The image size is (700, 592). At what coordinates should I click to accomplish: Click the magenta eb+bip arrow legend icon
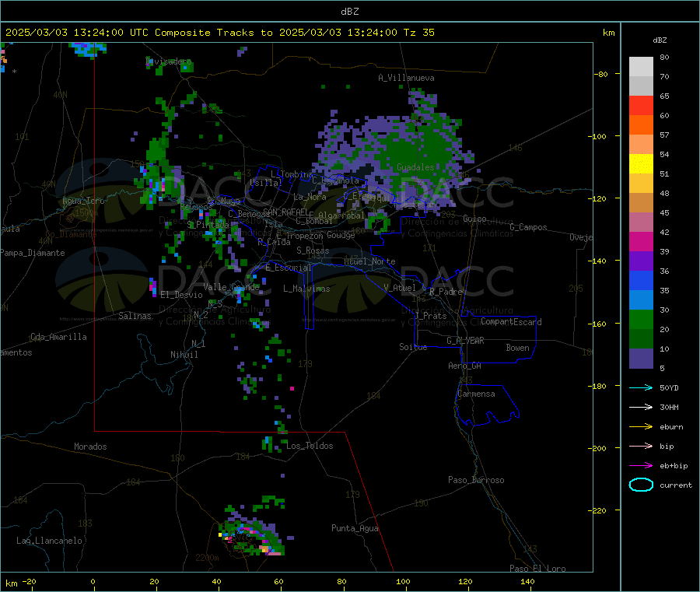pyautogui.click(x=641, y=465)
